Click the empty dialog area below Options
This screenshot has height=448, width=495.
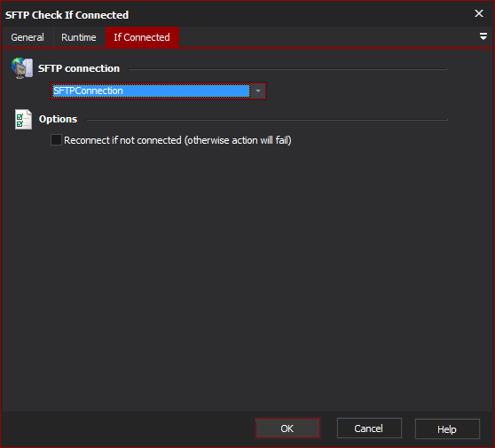[x=247, y=278]
